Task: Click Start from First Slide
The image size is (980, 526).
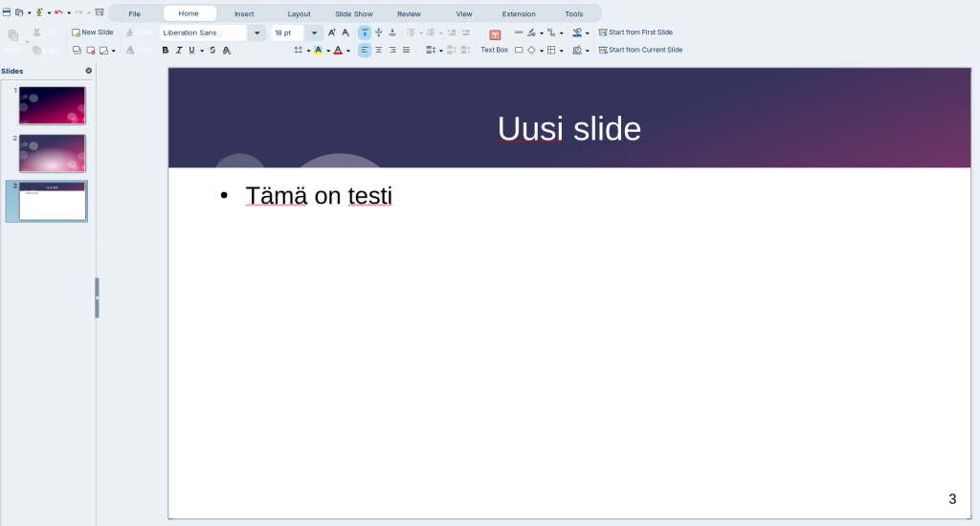Action: tap(635, 33)
